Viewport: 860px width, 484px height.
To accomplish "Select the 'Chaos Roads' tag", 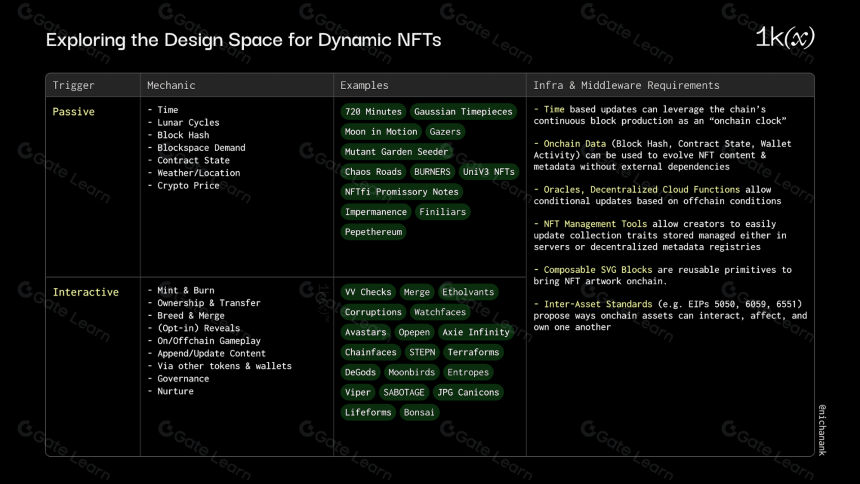I will pos(373,172).
